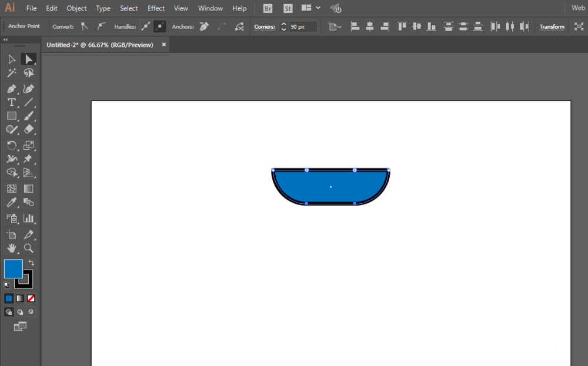Apply solid Color mode button

coord(9,298)
